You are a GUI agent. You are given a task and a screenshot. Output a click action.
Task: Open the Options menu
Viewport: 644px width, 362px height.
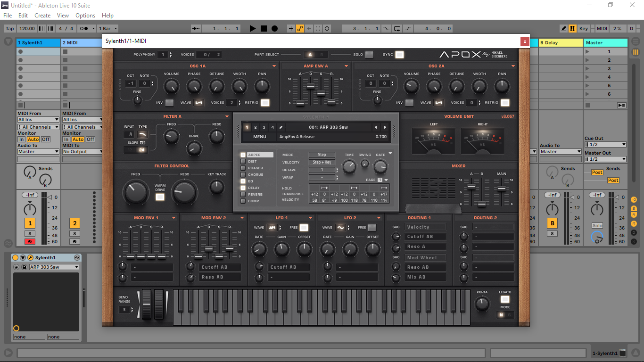(85, 16)
